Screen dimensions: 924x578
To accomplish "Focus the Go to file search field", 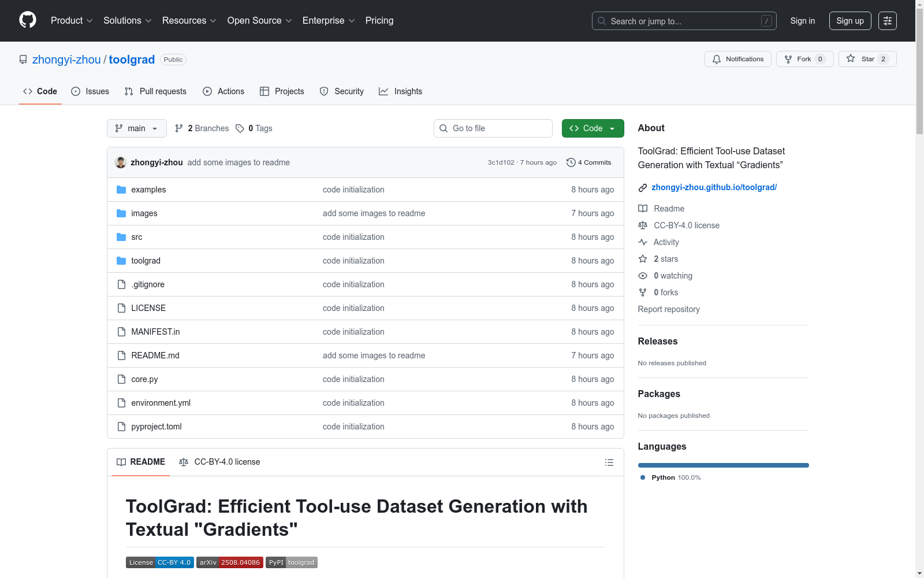I will 493,128.
